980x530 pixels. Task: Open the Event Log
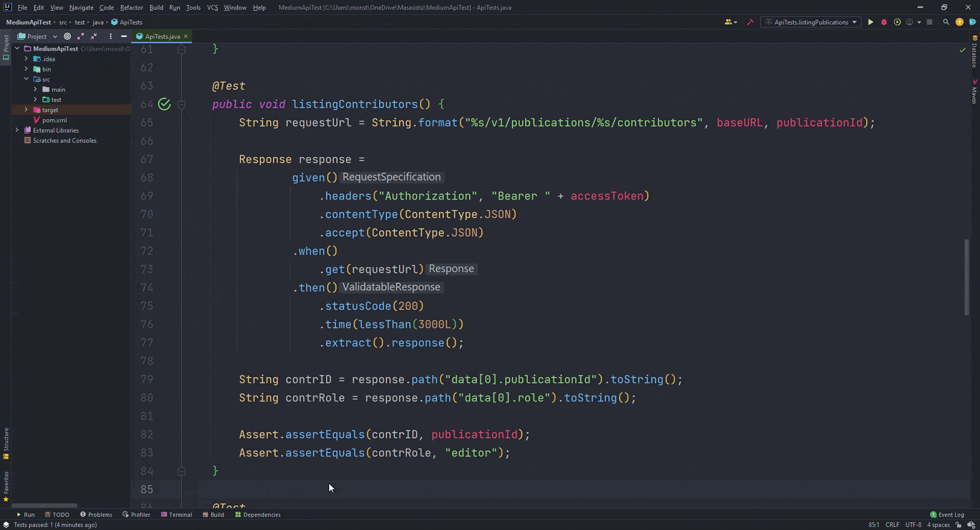pyautogui.click(x=947, y=515)
